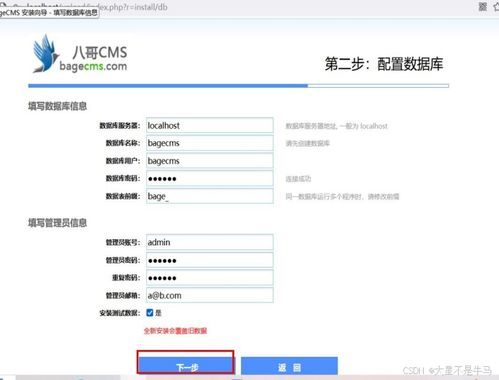
Task: Click the 下一步 (next step) button
Action: (x=187, y=366)
